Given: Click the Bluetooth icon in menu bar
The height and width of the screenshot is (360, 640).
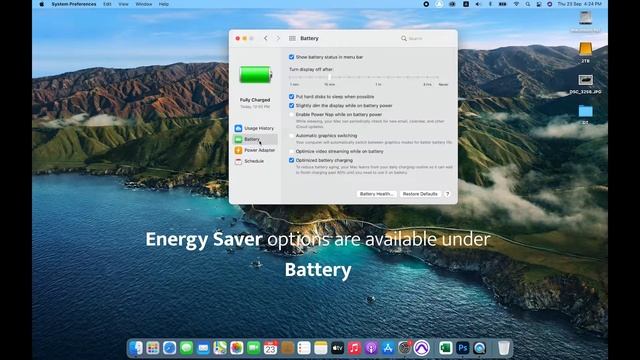Looking at the screenshot, I should tap(490, 4).
